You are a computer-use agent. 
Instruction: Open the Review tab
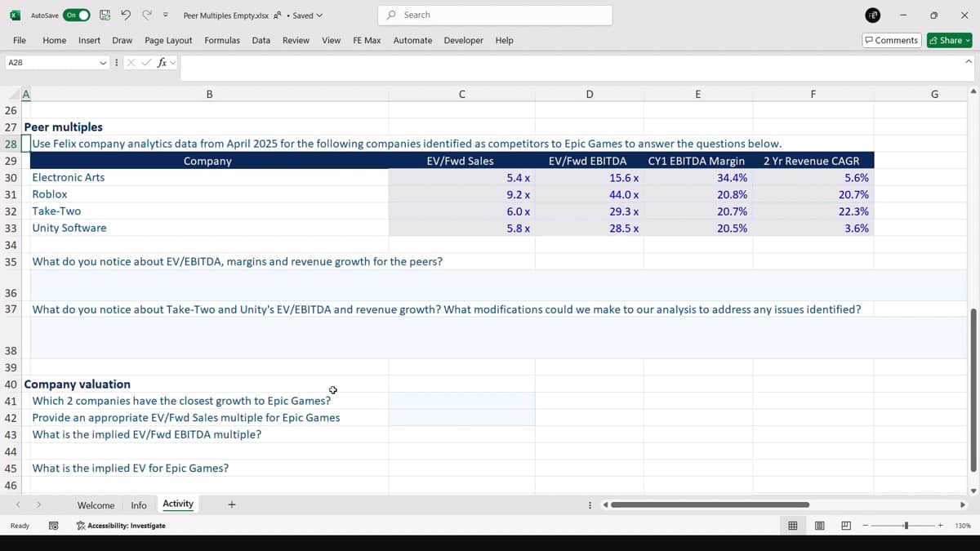296,40
